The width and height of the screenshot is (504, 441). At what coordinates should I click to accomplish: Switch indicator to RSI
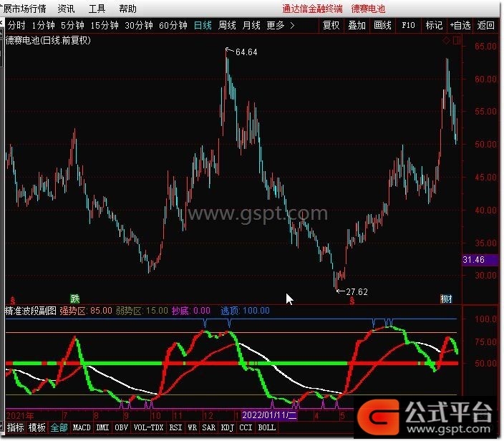click(175, 427)
